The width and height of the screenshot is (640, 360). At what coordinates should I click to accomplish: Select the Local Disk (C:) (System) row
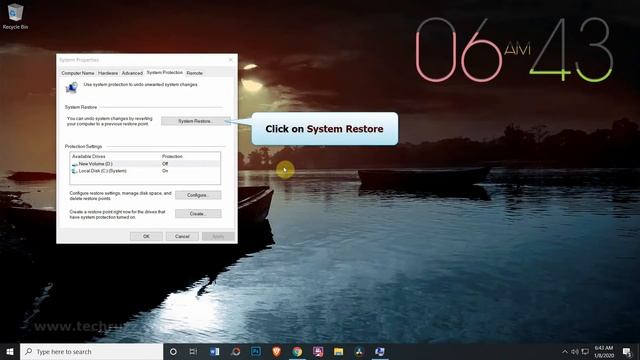(x=145, y=171)
